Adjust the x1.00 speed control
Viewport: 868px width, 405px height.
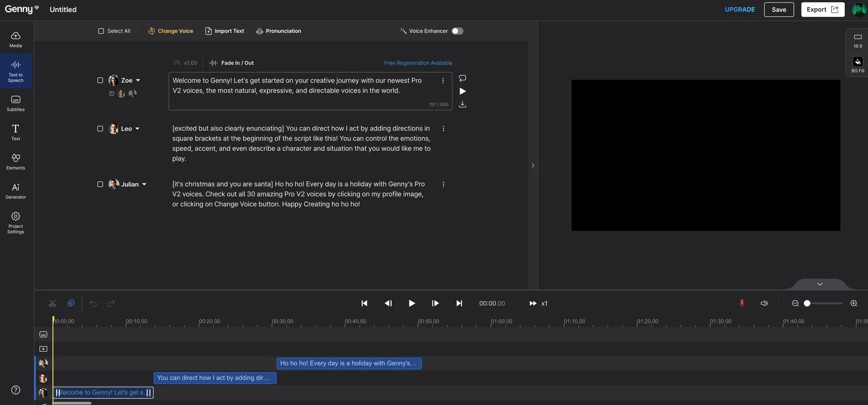coord(186,63)
